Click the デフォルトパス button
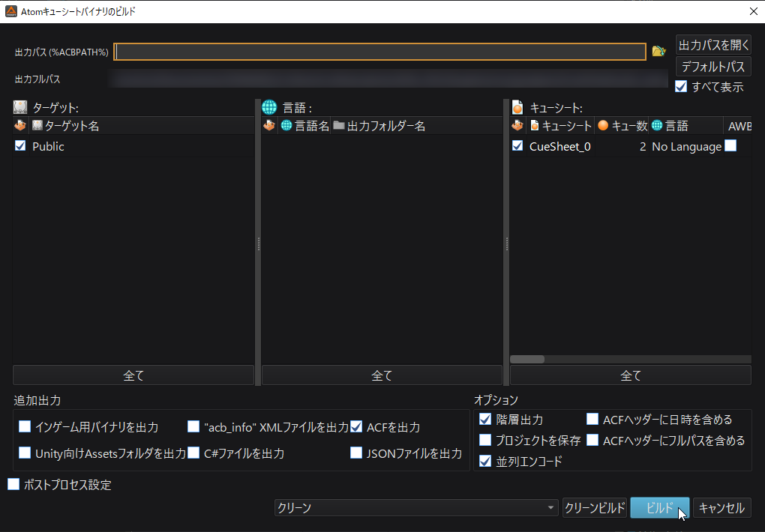 tap(713, 67)
